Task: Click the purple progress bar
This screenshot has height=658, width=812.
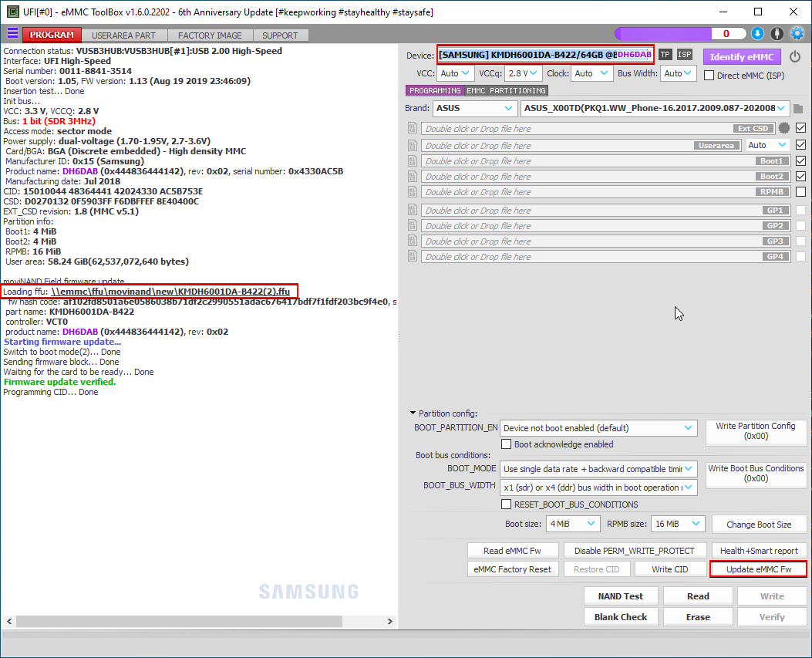Action: [680, 34]
